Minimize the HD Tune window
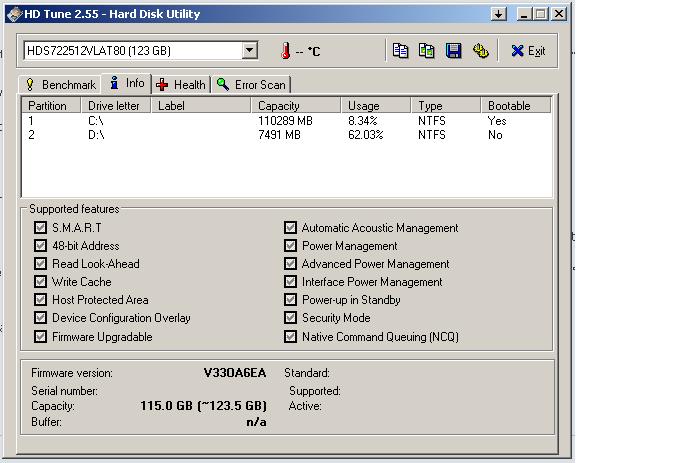Image resolution: width=683 pixels, height=463 pixels. click(x=524, y=14)
